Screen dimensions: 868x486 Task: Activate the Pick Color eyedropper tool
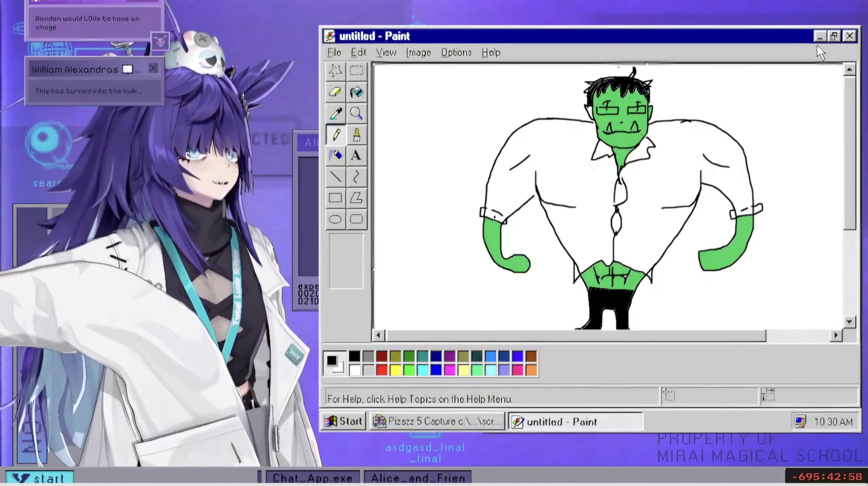[x=335, y=113]
